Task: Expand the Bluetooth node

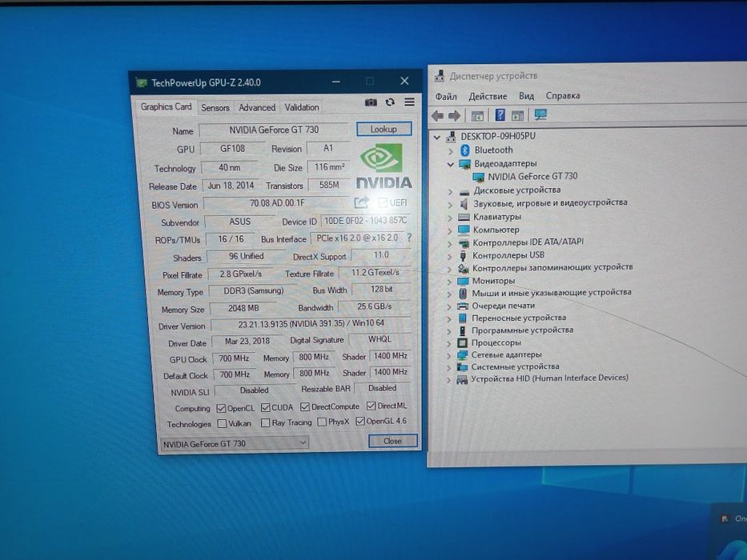Action: point(451,151)
